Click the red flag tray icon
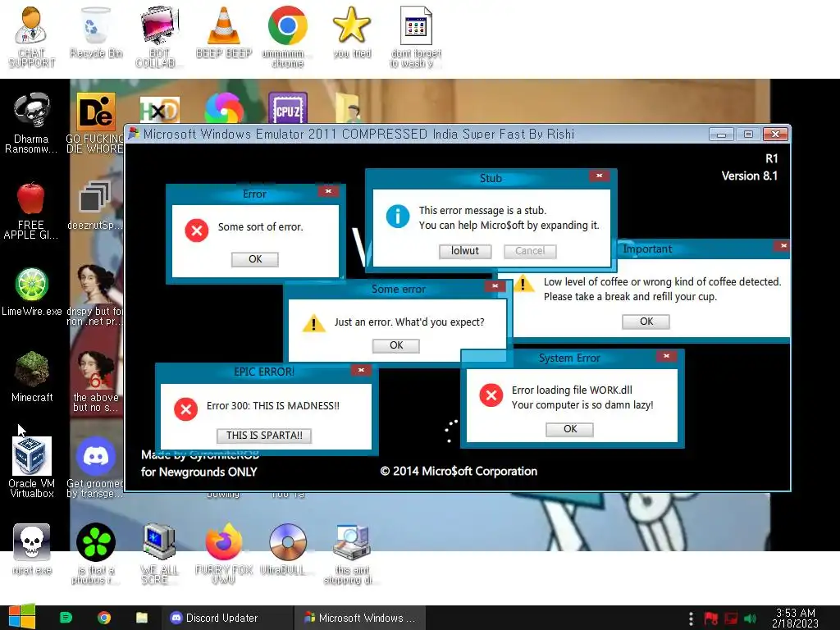 711,619
